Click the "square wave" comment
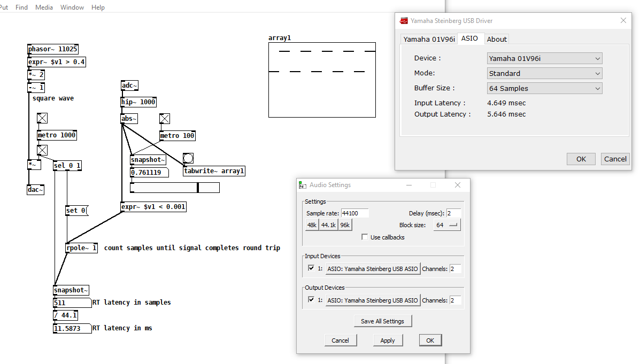 [x=53, y=98]
